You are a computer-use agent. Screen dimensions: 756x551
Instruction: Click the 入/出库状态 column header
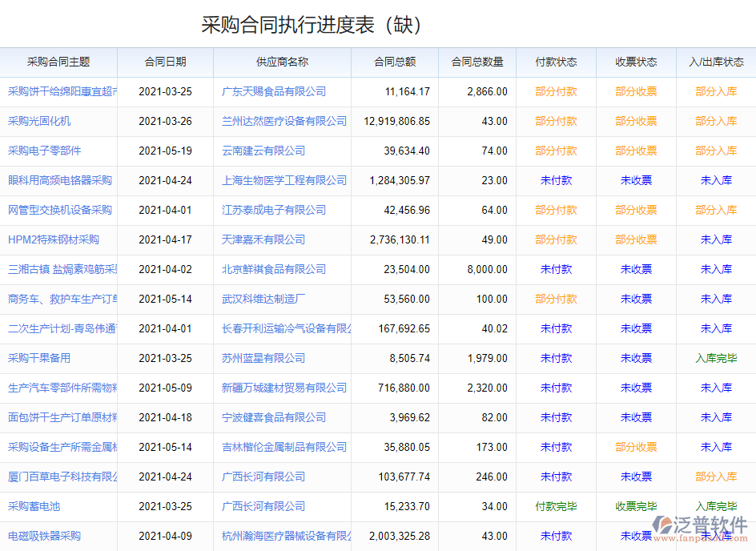pyautogui.click(x=716, y=62)
